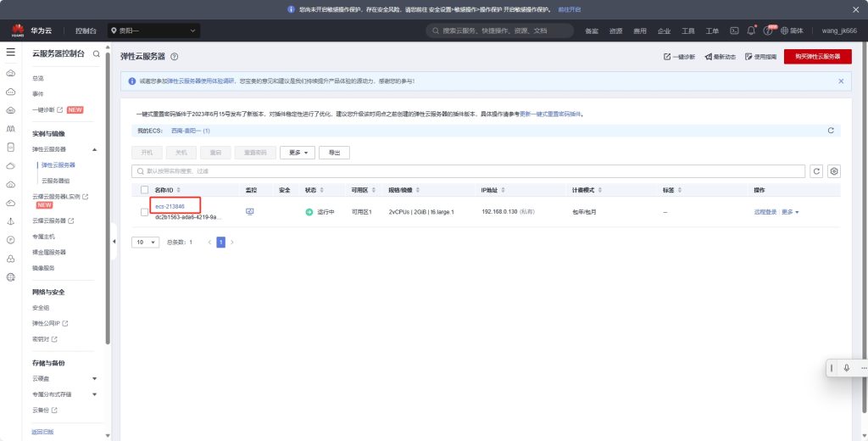
Task: Open 镜像服务 in sidebar
Action: click(43, 268)
